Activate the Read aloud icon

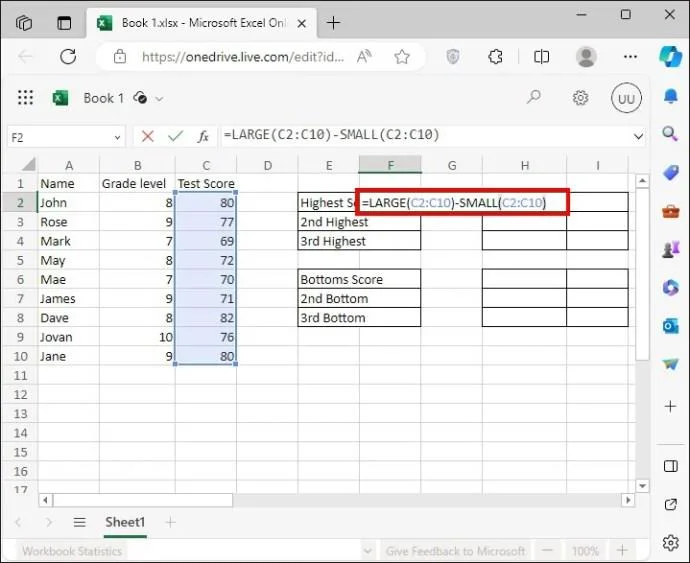(364, 56)
